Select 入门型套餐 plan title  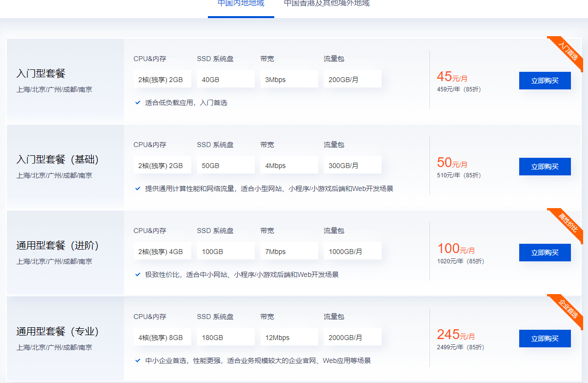41,74
